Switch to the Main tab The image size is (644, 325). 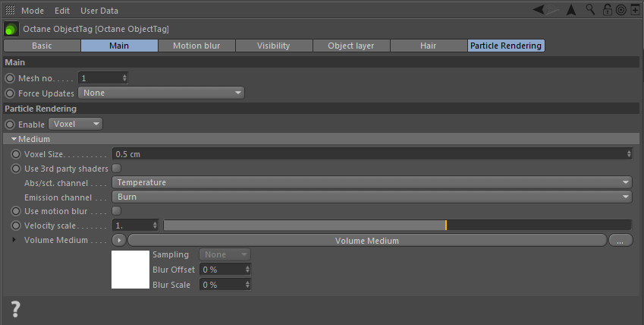pyautogui.click(x=119, y=46)
